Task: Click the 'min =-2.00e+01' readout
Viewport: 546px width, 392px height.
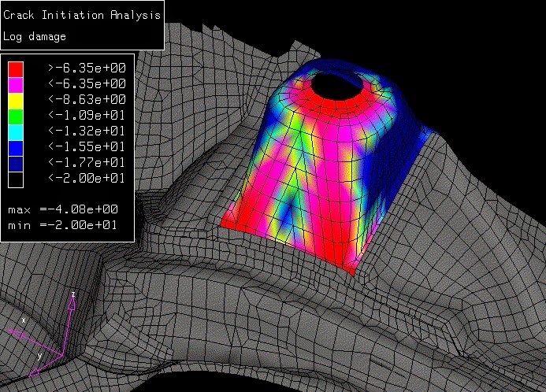Action: tap(62, 225)
